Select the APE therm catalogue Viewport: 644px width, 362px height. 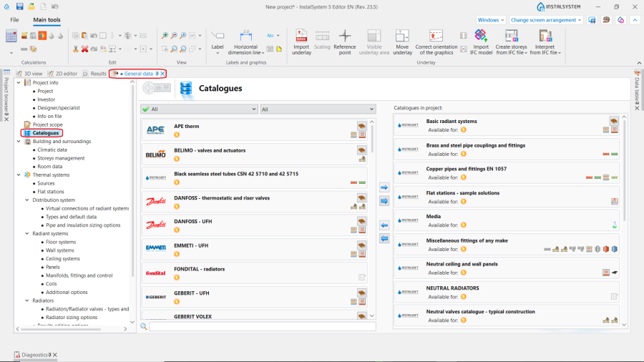click(x=254, y=130)
